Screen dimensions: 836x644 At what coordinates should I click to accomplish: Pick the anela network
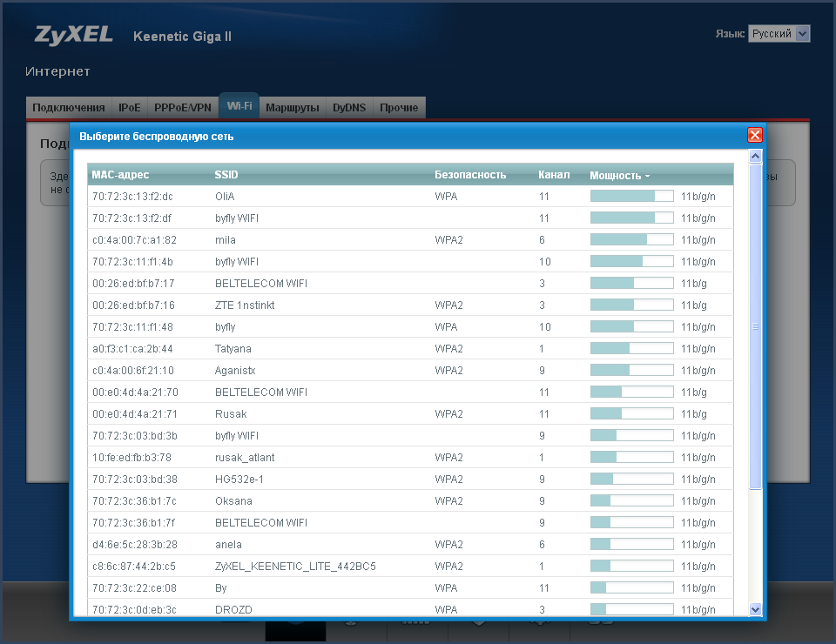click(410, 545)
